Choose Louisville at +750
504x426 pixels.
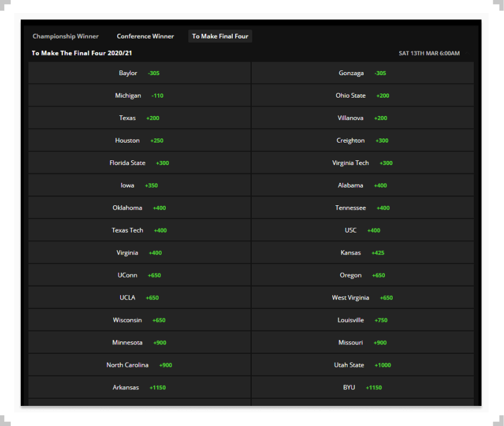[362, 320]
